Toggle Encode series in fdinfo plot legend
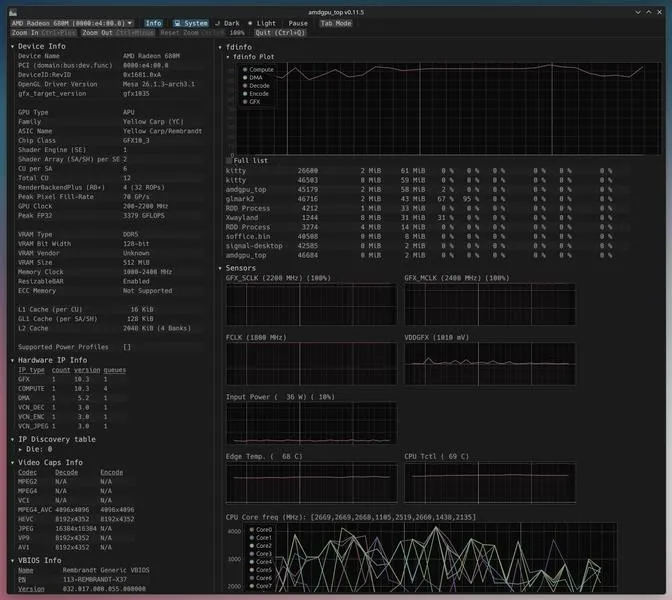This screenshot has height=600, width=672. 256,94
